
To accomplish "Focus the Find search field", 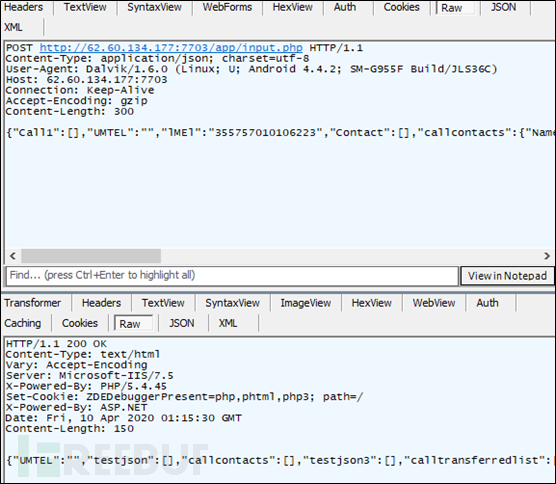I will pos(232,276).
